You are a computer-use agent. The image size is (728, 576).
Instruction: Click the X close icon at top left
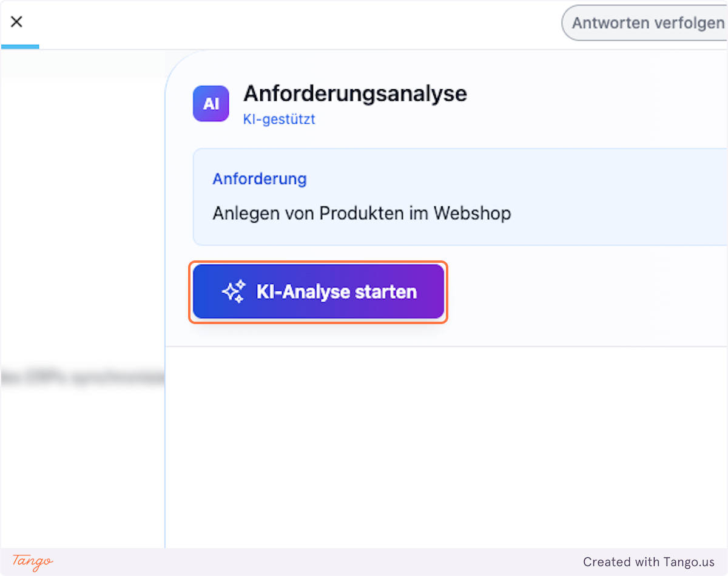(17, 22)
